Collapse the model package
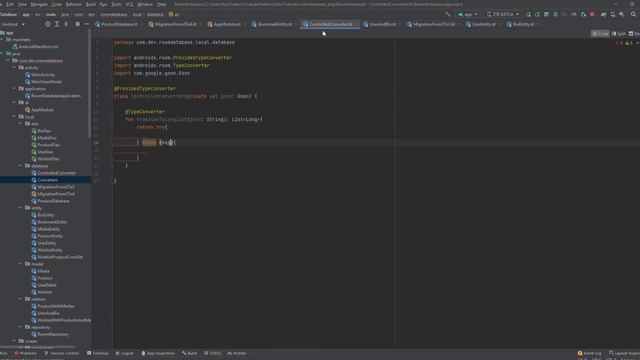Image resolution: width=640 pixels, height=360 pixels. [x=21, y=264]
